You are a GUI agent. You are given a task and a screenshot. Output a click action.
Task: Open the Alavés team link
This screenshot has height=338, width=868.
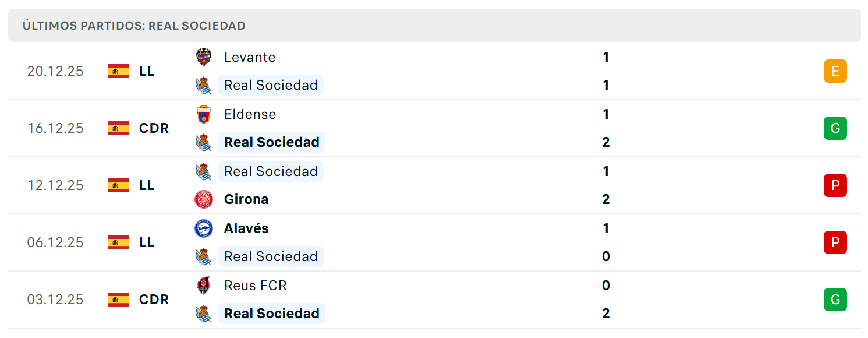click(246, 228)
